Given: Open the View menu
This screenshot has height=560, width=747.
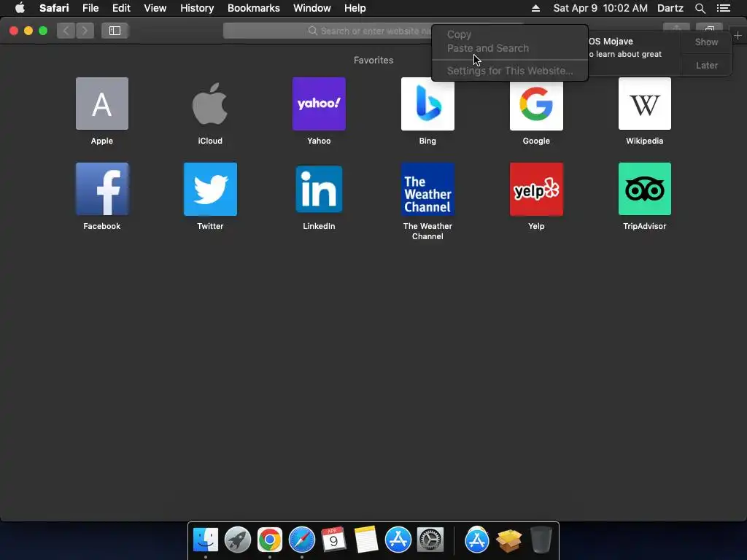Looking at the screenshot, I should [155, 8].
